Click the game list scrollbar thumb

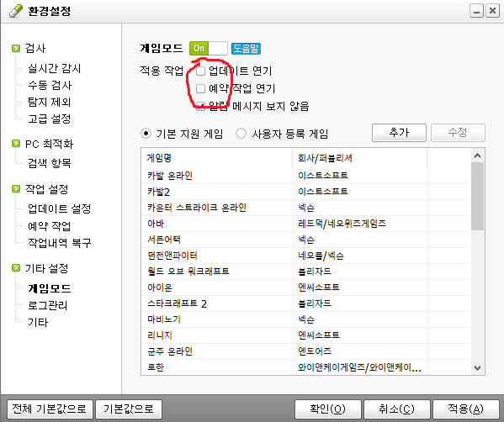(478, 196)
